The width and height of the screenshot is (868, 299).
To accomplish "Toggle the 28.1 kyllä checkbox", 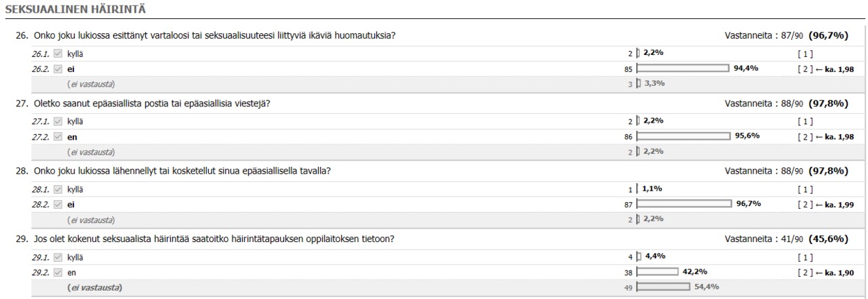I will click(x=58, y=189).
